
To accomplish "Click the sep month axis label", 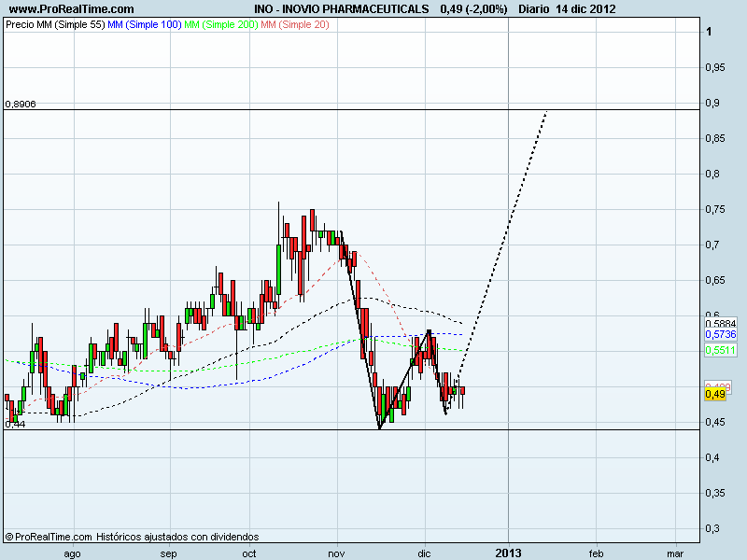I will click(169, 553).
